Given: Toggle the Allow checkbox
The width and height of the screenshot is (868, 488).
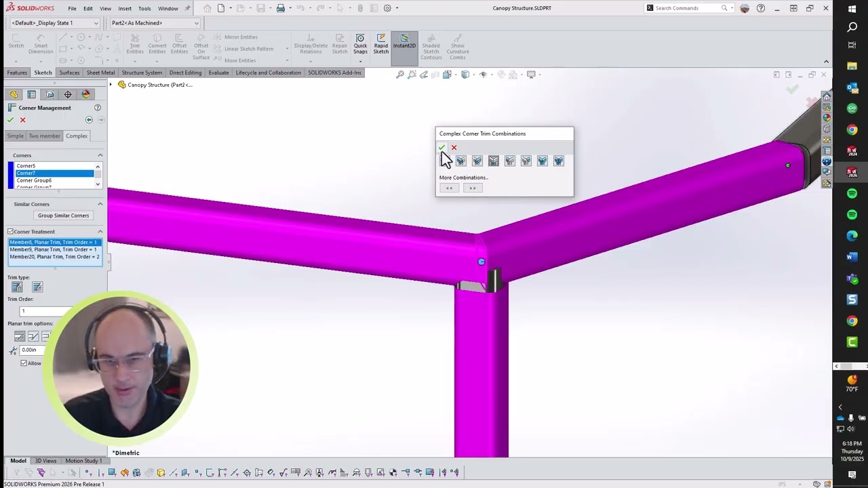Looking at the screenshot, I should pos(24,363).
